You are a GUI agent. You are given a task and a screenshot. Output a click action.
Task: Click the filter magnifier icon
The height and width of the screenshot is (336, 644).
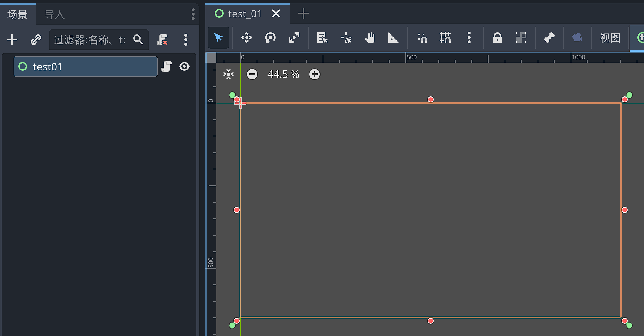click(138, 39)
